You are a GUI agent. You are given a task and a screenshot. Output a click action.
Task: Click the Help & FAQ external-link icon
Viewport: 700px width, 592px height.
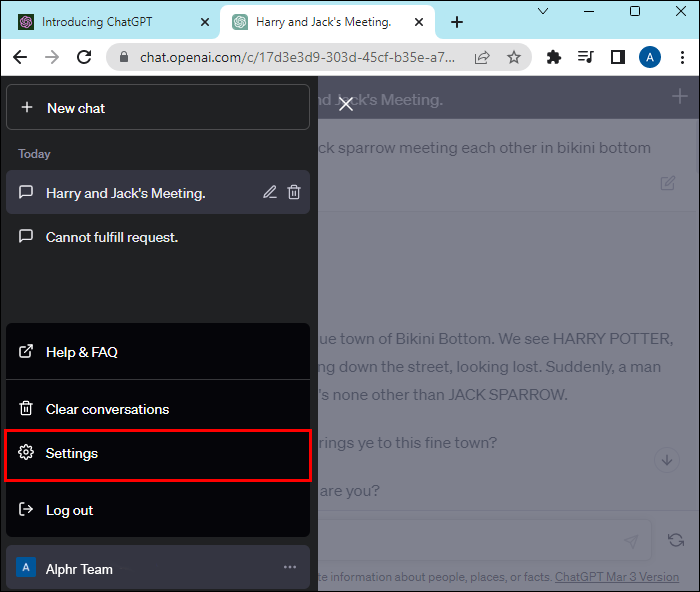pos(26,351)
